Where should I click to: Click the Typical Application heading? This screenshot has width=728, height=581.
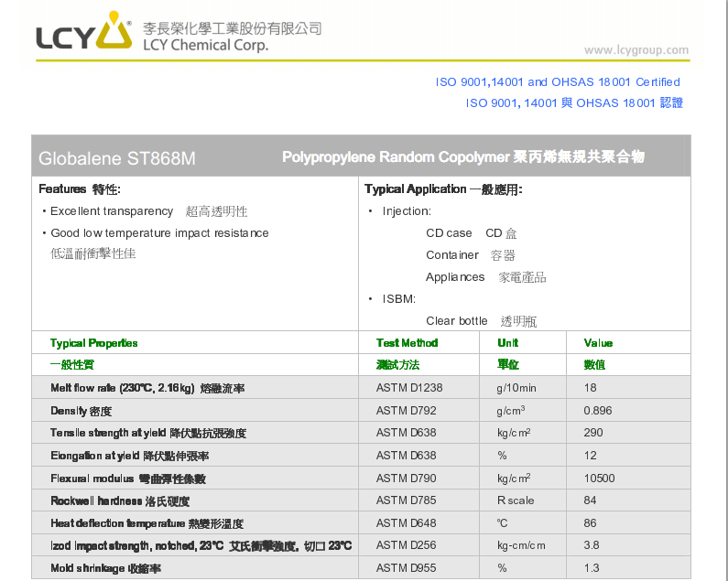pyautogui.click(x=443, y=189)
